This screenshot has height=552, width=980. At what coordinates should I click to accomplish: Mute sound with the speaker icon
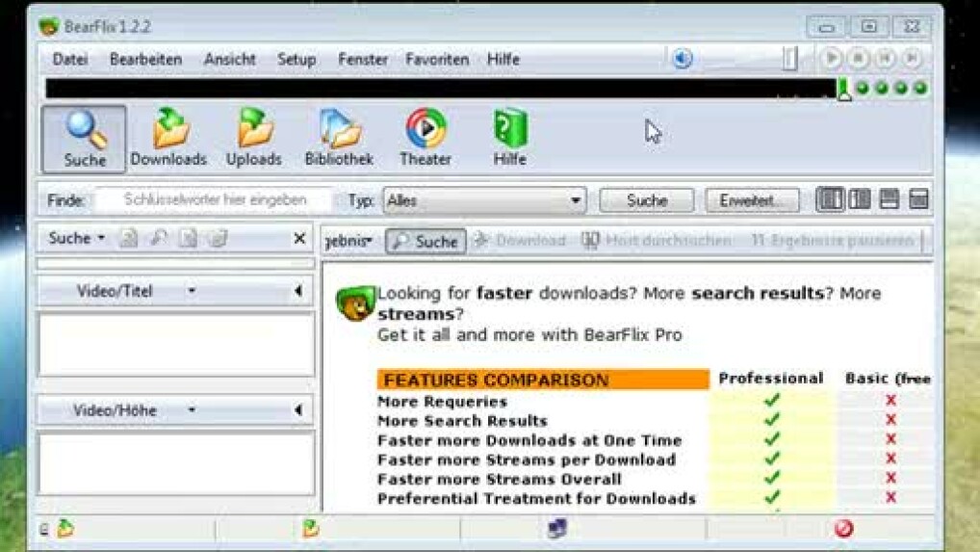click(683, 59)
